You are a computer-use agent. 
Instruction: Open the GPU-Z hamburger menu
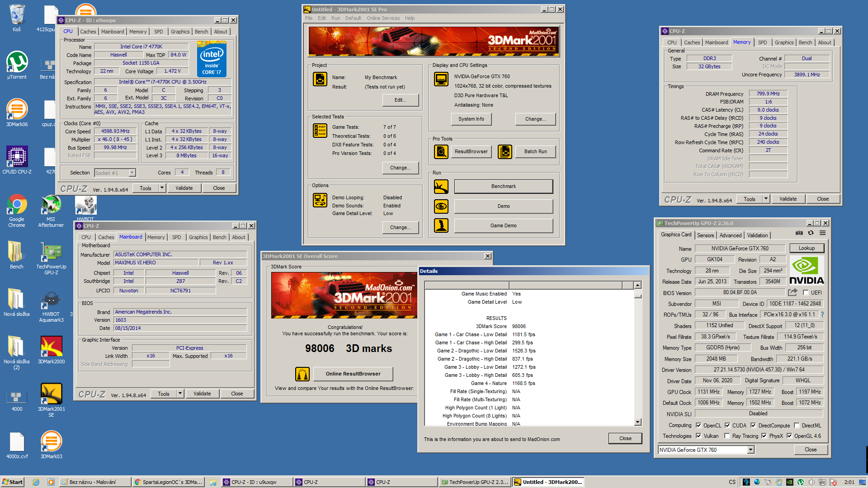[823, 233]
